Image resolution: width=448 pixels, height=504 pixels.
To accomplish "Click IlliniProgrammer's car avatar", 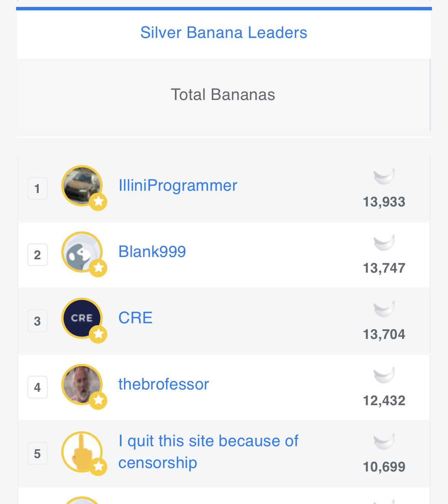I will (x=81, y=185).
